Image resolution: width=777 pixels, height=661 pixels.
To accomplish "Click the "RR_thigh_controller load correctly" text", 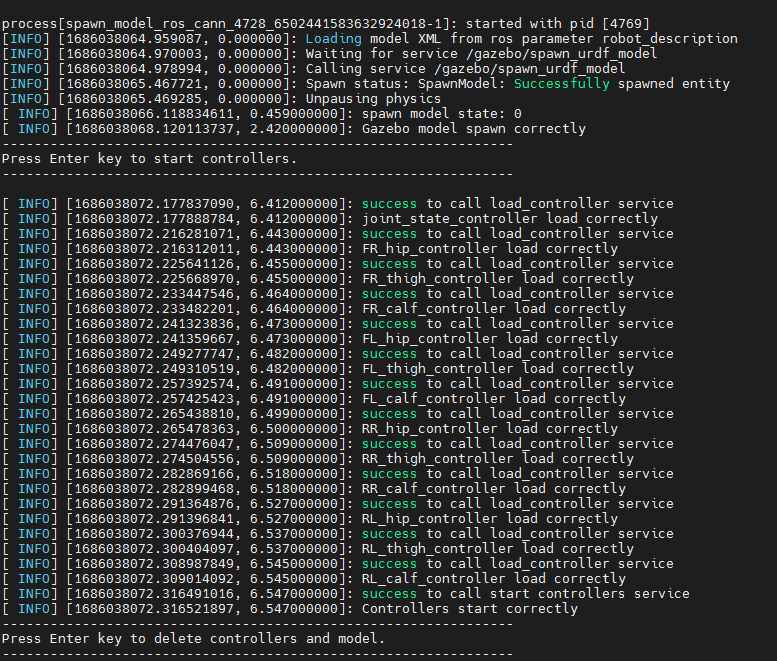I will [497, 458].
